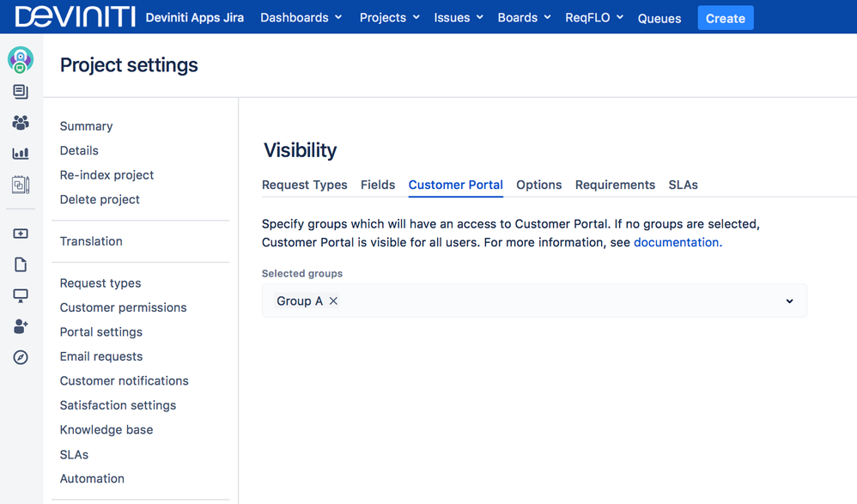Open the compass navigation icon in sidebar
857x504 pixels.
pyautogui.click(x=21, y=357)
